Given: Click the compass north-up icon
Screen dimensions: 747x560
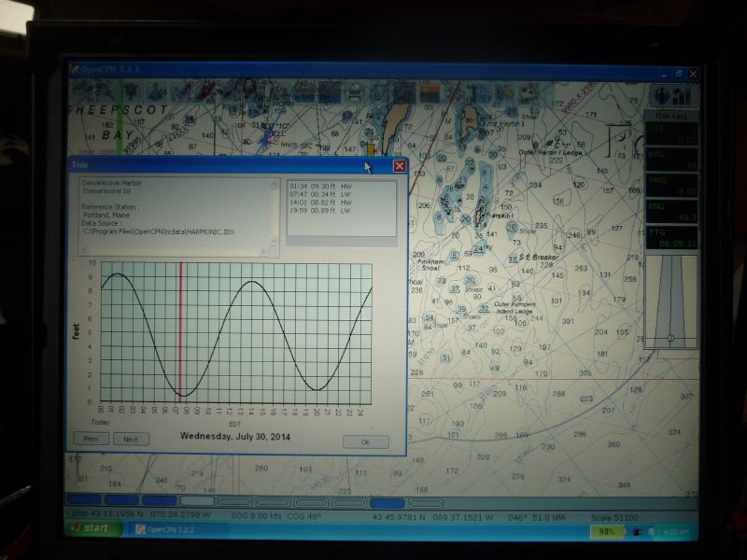Looking at the screenshot, I should point(662,96).
